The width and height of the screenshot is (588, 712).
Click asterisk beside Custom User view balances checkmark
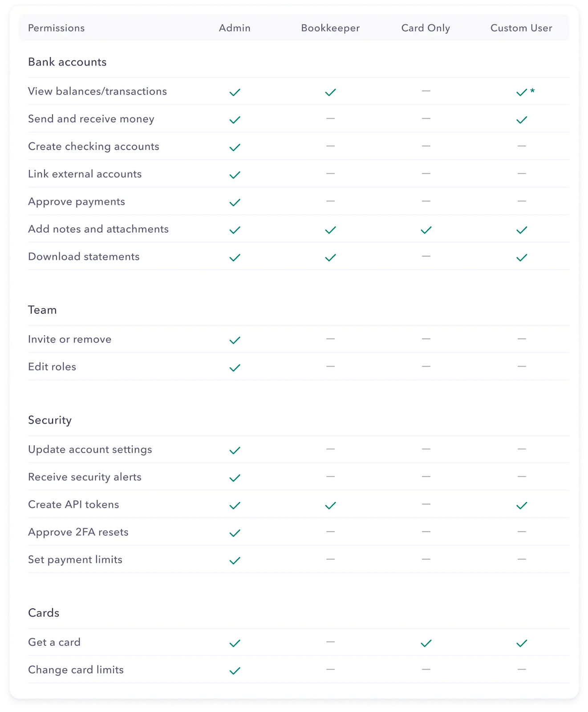click(x=532, y=91)
